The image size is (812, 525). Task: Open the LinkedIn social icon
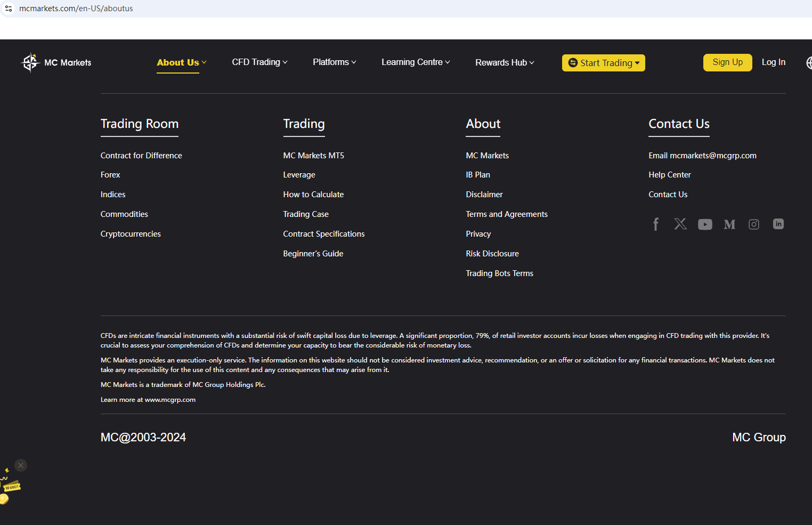click(x=778, y=224)
